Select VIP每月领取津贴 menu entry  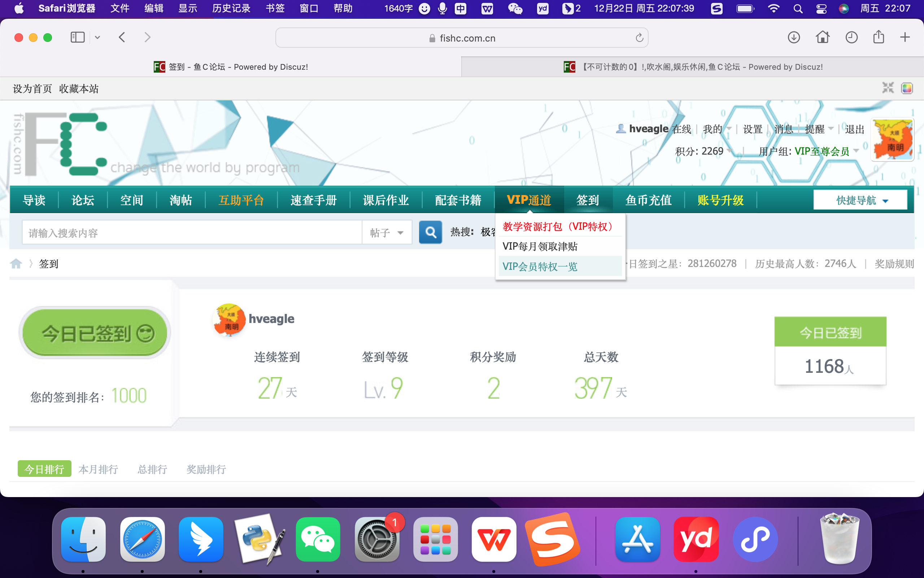(560, 246)
